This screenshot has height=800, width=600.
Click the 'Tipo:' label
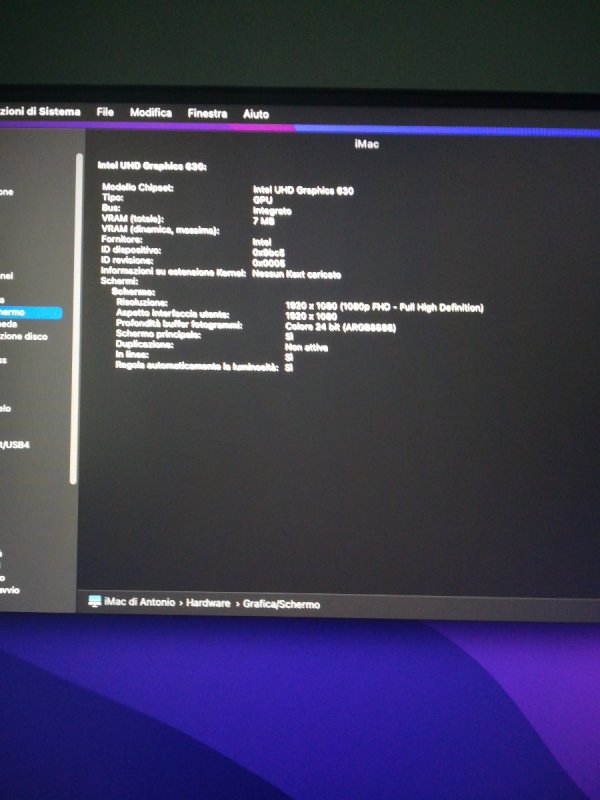[112, 197]
